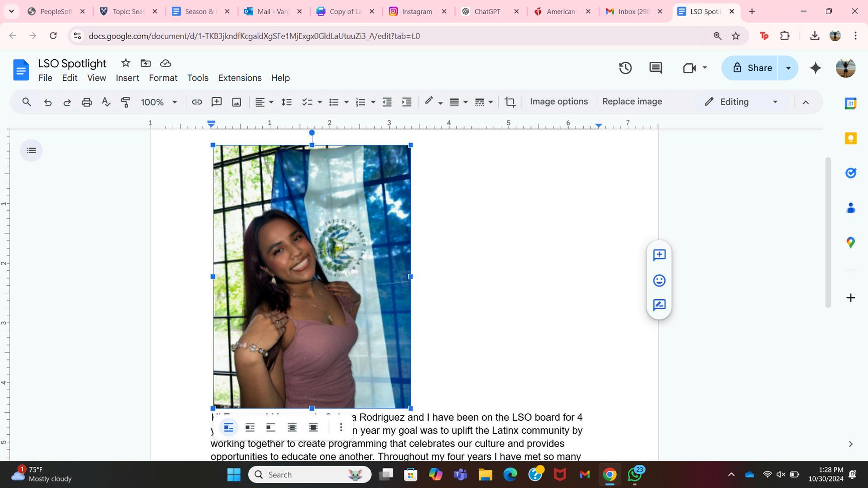This screenshot has width=868, height=488.
Task: Open version history clock icon
Action: [x=625, y=68]
